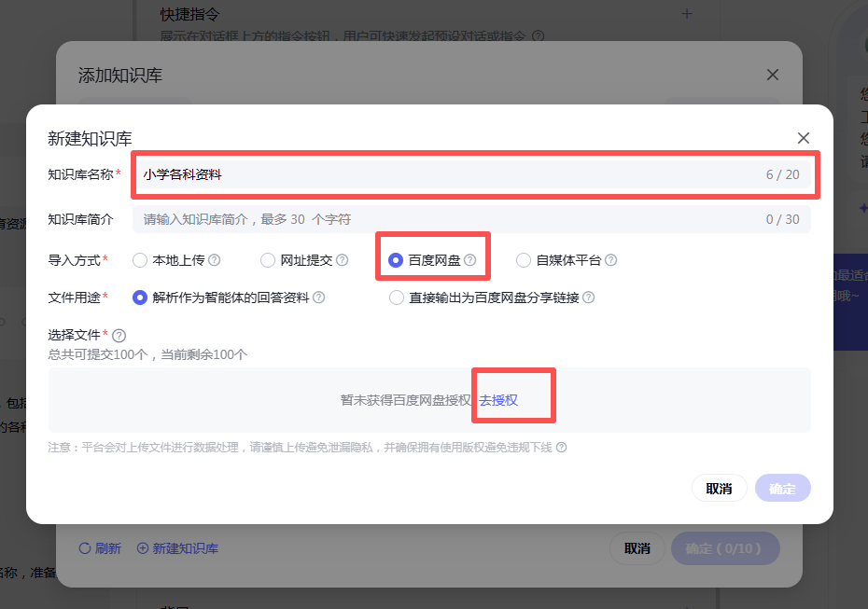Screen dimensions: 868x609
Task: Select the 本地上传 radio option
Action: tap(139, 260)
